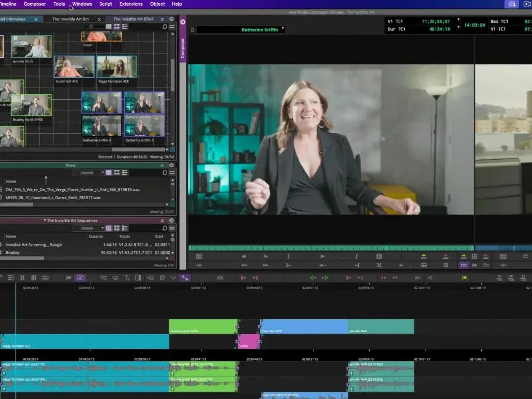Open the Windows menu
The height and width of the screenshot is (399, 532).
pos(82,4)
